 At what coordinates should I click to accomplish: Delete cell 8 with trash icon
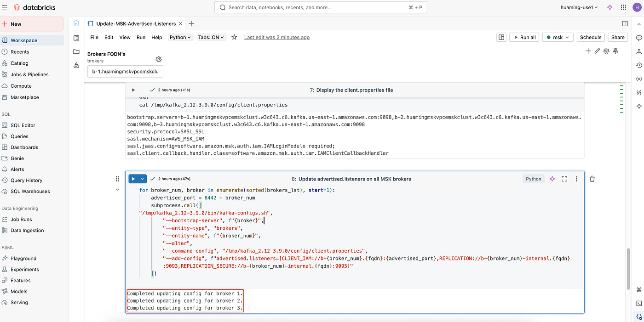[x=592, y=179]
